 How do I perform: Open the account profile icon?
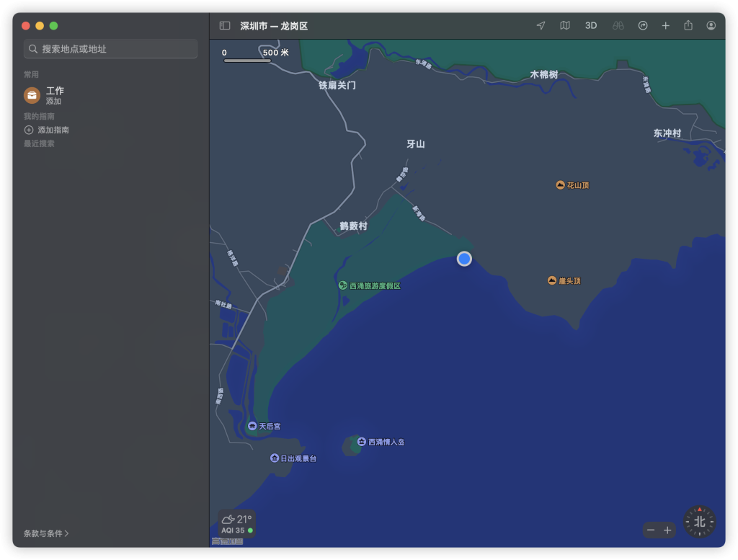point(711,26)
